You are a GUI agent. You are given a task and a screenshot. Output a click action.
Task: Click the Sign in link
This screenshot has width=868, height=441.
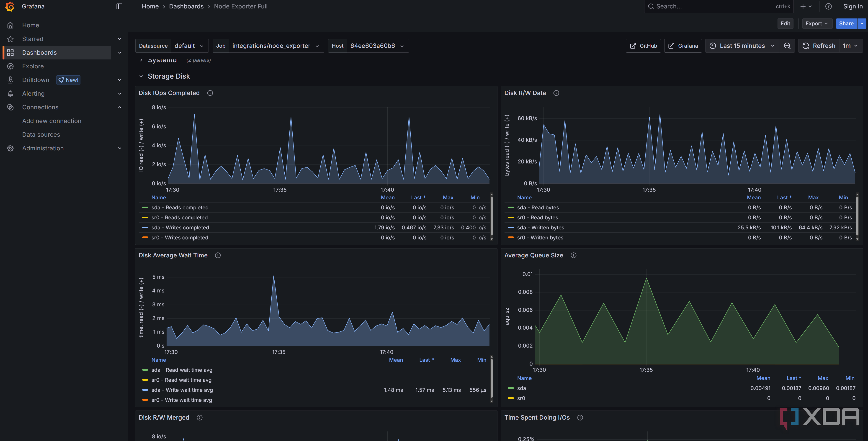pyautogui.click(x=853, y=6)
